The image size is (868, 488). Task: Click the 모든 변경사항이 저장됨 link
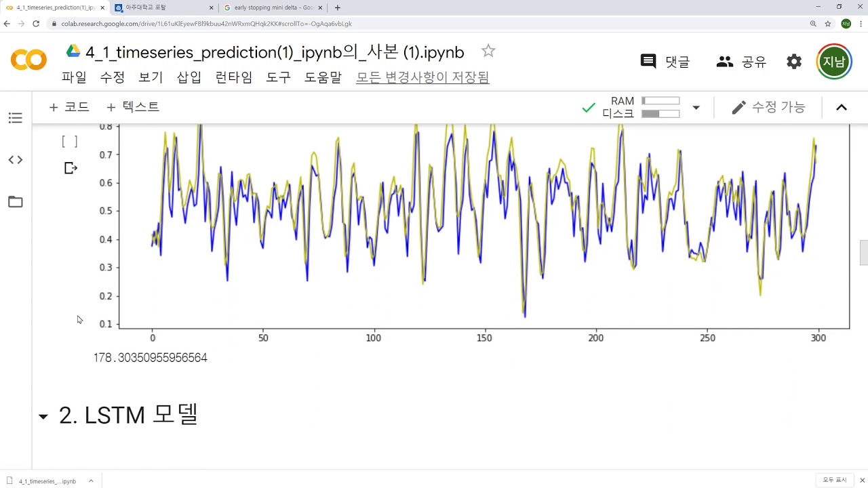click(x=422, y=77)
